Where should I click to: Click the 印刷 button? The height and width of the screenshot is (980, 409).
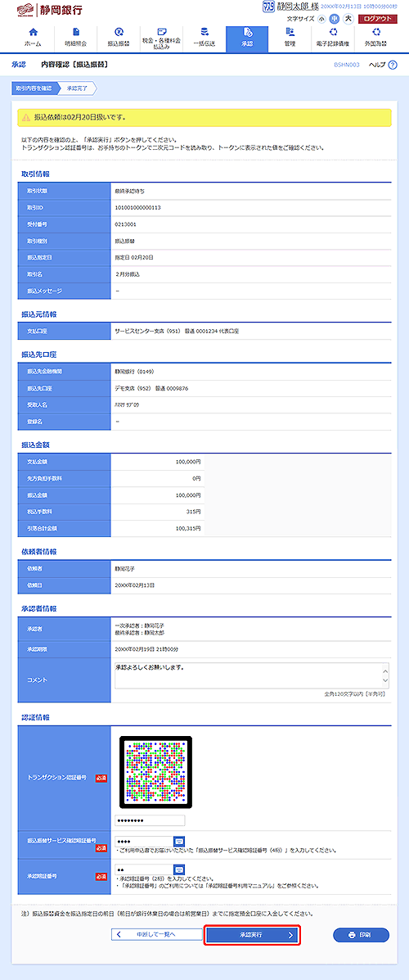click(361, 935)
